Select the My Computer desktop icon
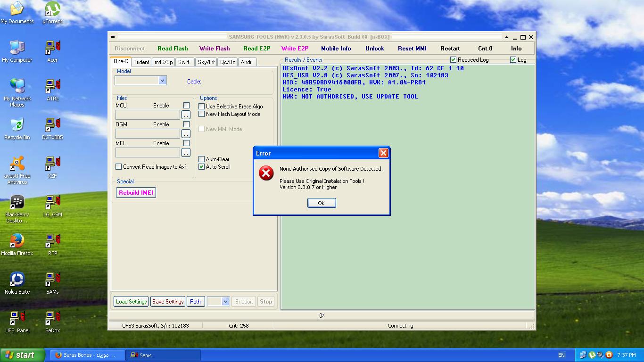644x362 pixels. (x=17, y=51)
